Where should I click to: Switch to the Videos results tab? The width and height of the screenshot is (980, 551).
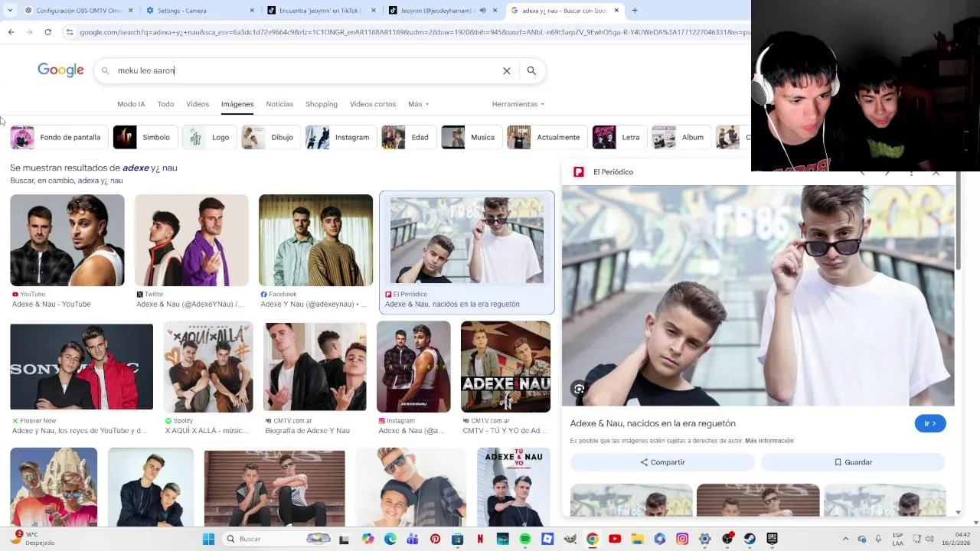(198, 104)
